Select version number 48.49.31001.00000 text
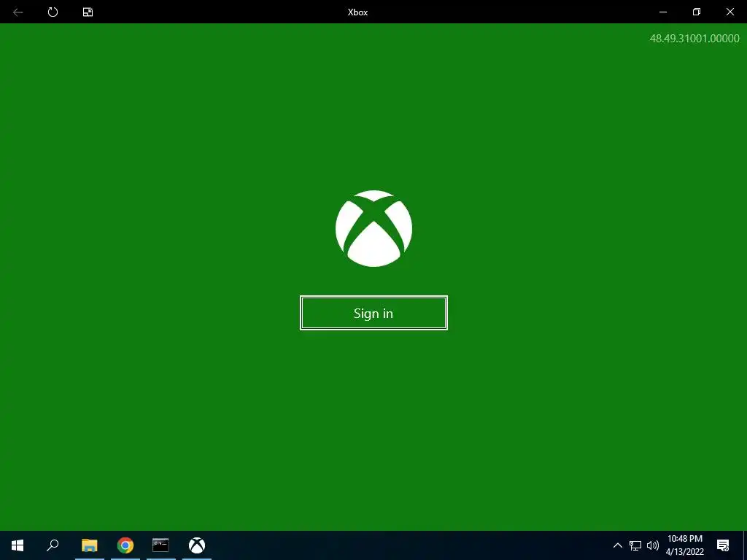Screen dimensions: 747x560 (694, 39)
